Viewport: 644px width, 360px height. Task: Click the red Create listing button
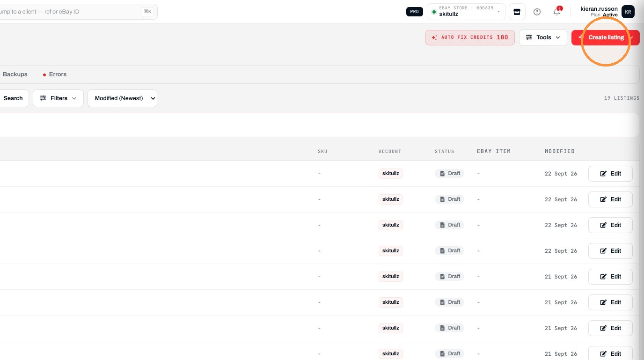pos(606,37)
